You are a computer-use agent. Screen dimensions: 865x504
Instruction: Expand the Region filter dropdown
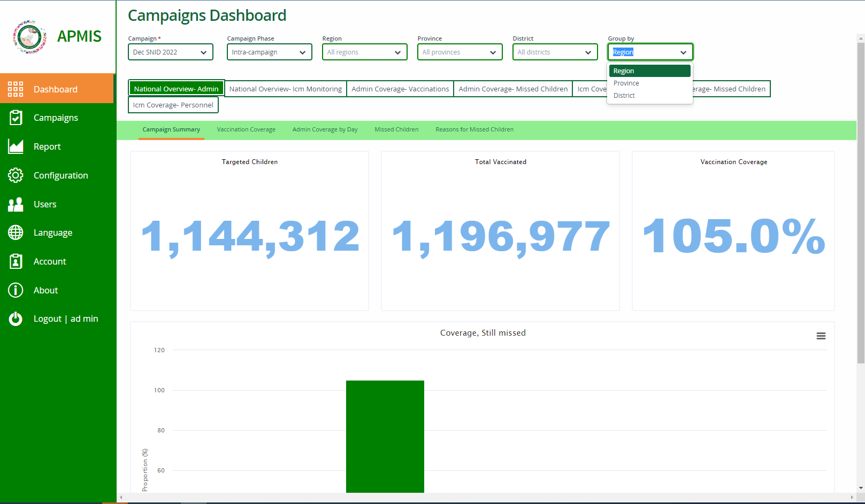click(x=364, y=52)
